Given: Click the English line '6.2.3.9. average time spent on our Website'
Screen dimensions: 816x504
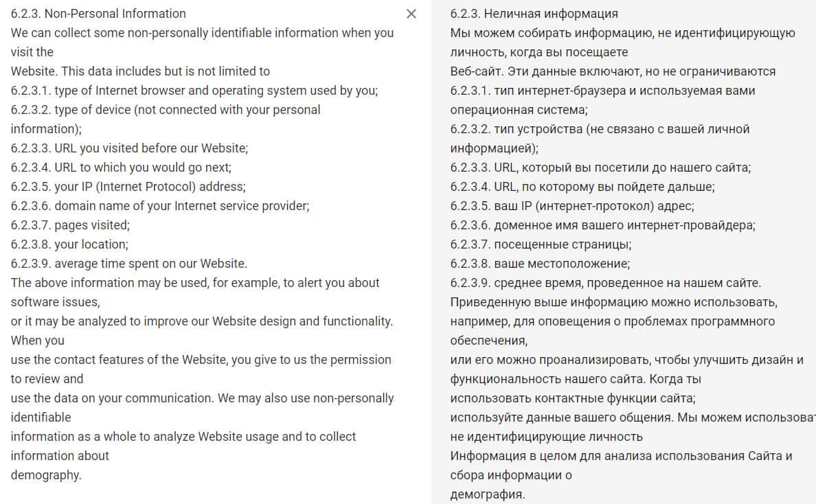Looking at the screenshot, I should coord(129,264).
